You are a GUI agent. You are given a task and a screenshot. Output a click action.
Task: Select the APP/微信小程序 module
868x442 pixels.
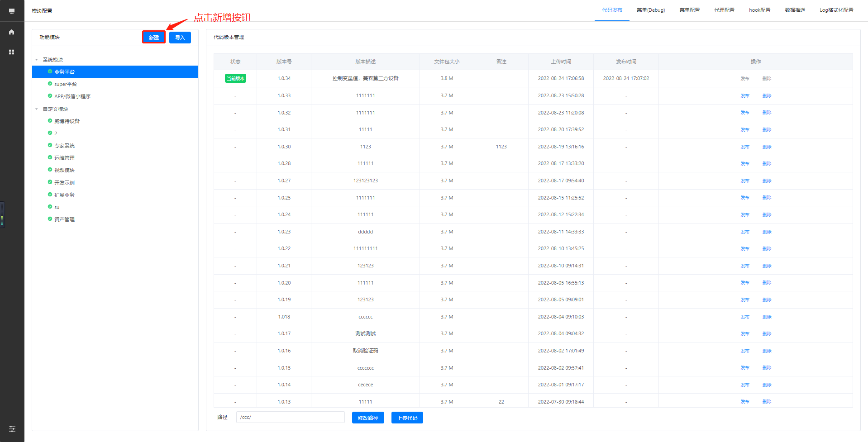pos(72,96)
